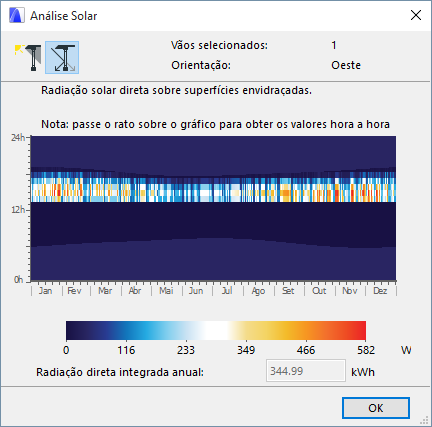432x427 pixels.
Task: Click the 'Vãos selecionados:' label
Action: (219, 45)
